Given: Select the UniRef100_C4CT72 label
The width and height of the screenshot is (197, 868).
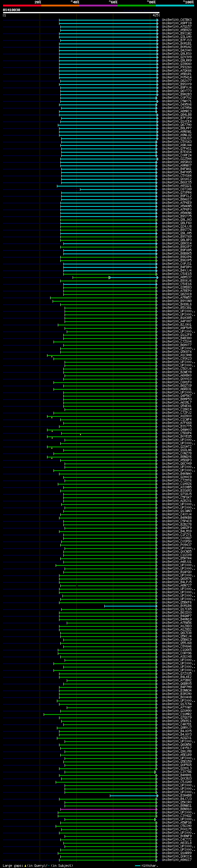Looking at the screenshot, I should point(176,840).
